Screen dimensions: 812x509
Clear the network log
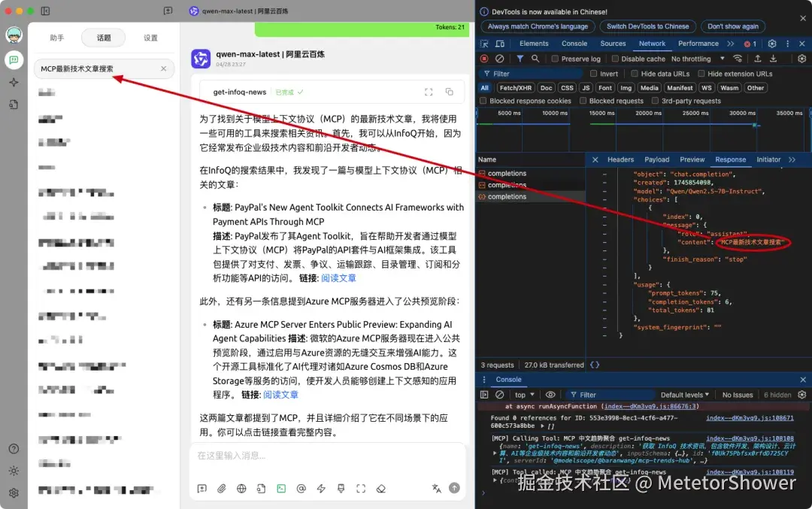click(500, 59)
